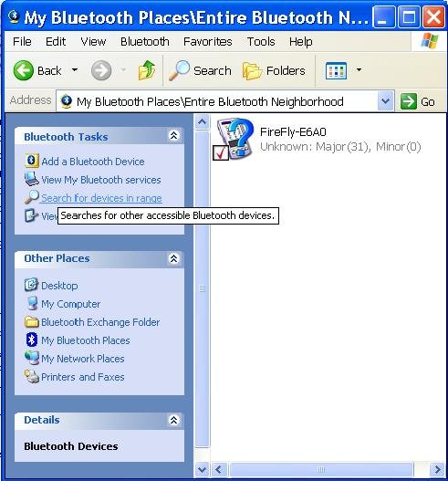Open the Views dropdown arrow

[359, 70]
